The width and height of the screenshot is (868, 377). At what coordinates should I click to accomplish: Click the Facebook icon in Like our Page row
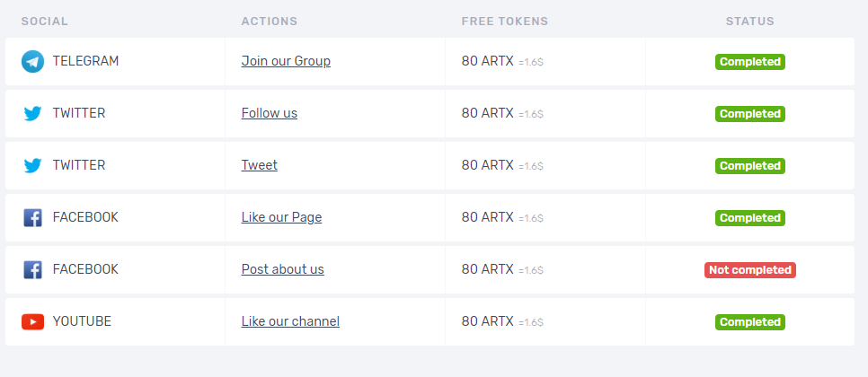pyautogui.click(x=32, y=218)
